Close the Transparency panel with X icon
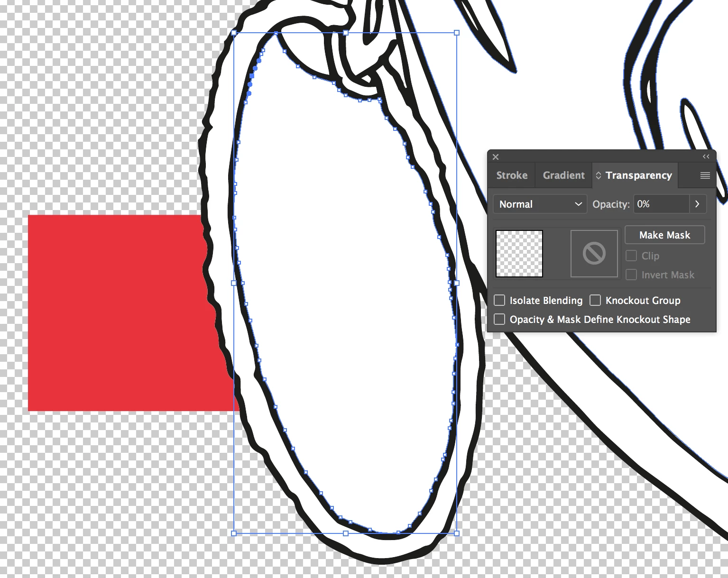 click(496, 157)
